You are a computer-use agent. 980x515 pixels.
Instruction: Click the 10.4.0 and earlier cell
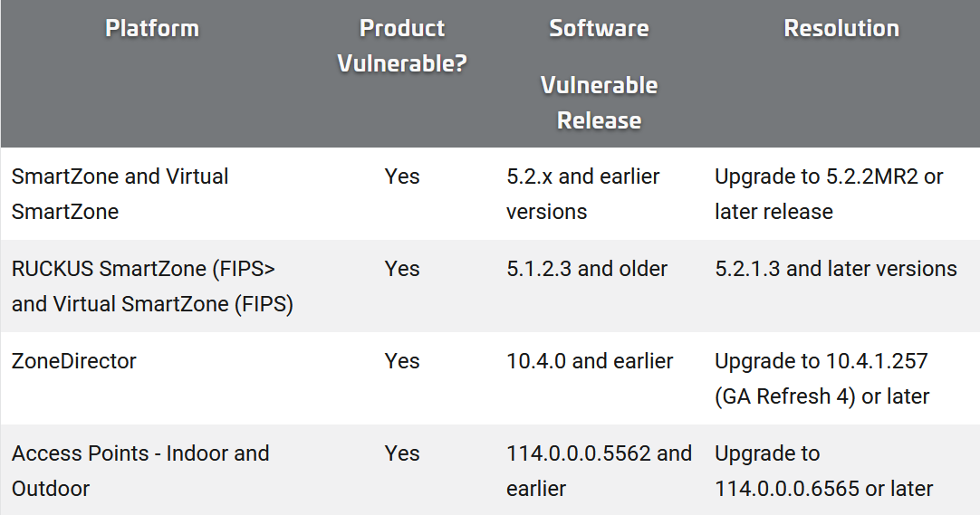pos(590,361)
